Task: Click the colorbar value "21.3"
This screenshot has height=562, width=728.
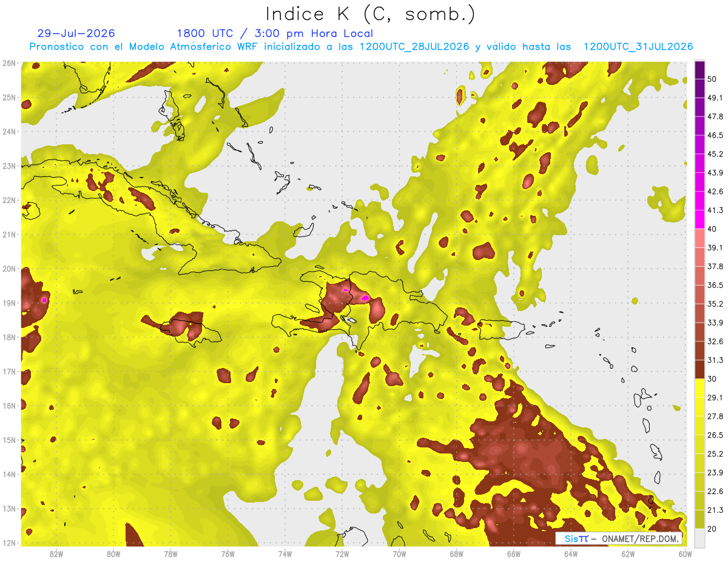Action: coord(715,510)
